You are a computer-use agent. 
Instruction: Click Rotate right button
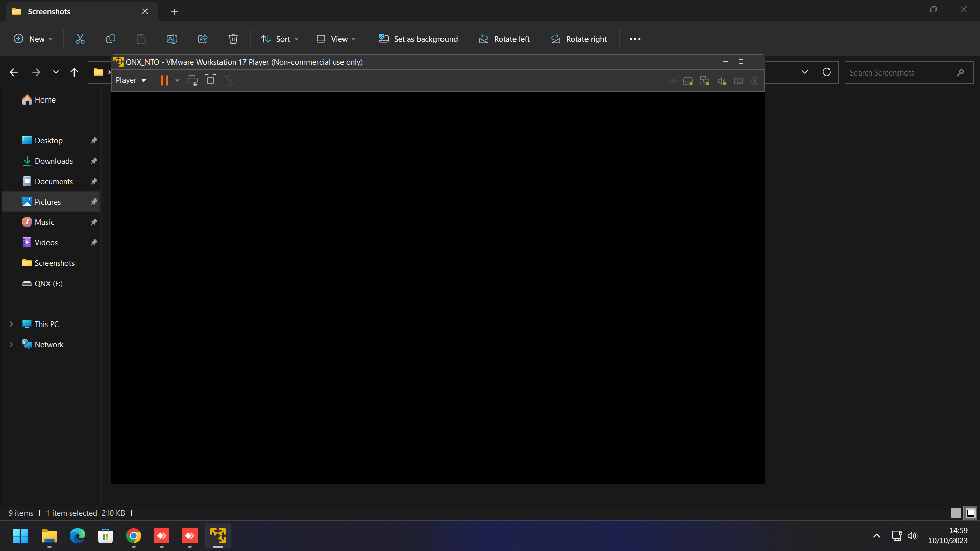coord(579,39)
